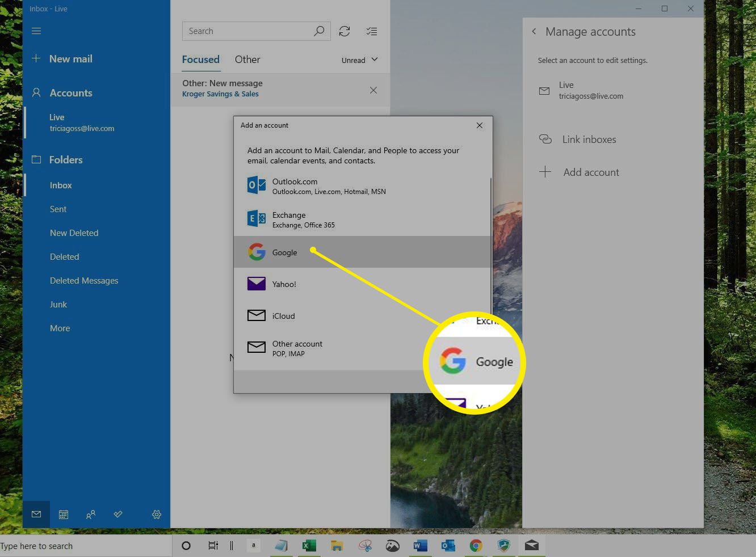Switch to Calendar app icon
The image size is (756, 557).
64,514
